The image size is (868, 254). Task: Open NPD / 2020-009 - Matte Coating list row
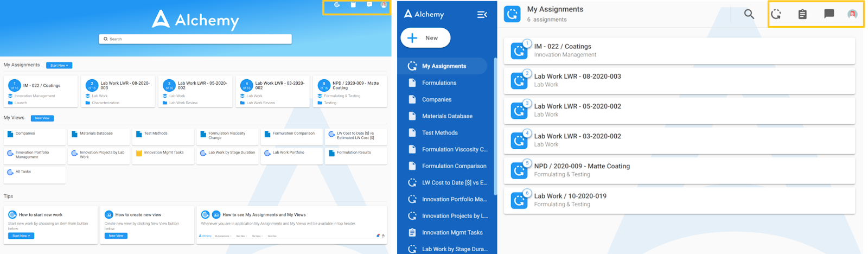(679, 170)
